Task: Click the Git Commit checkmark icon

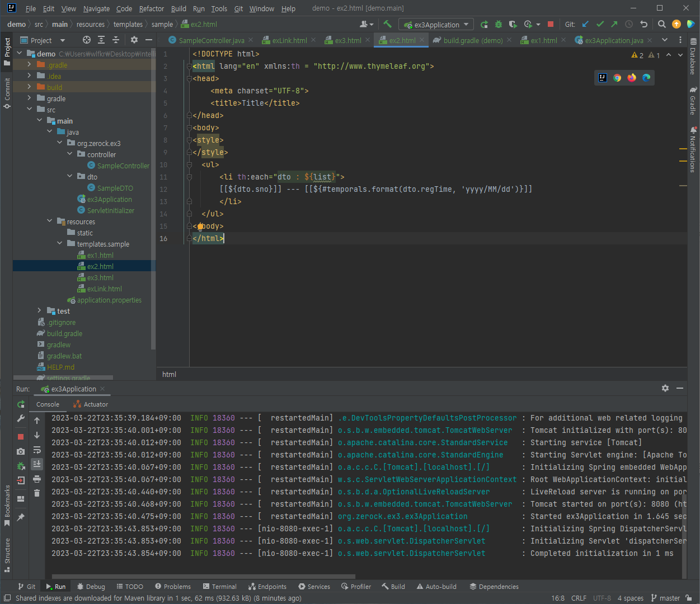Action: pyautogui.click(x=600, y=24)
